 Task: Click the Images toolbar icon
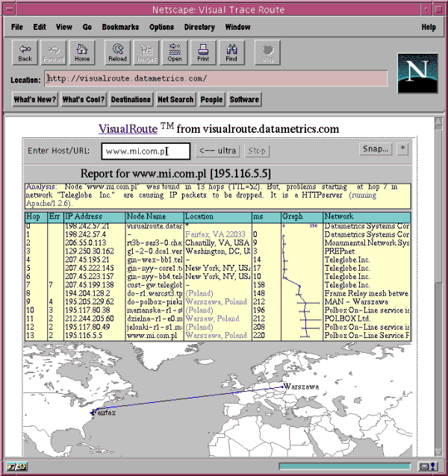tap(146, 53)
